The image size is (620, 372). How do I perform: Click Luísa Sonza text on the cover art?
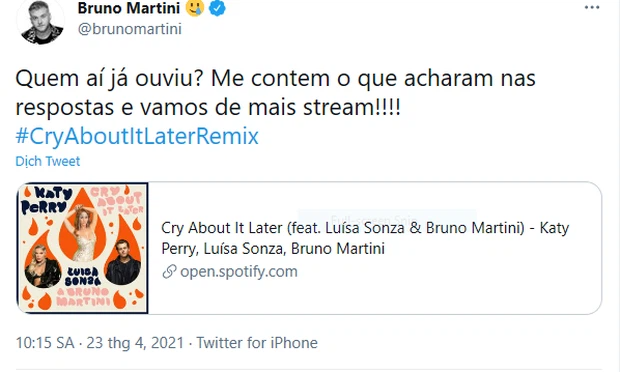click(83, 276)
